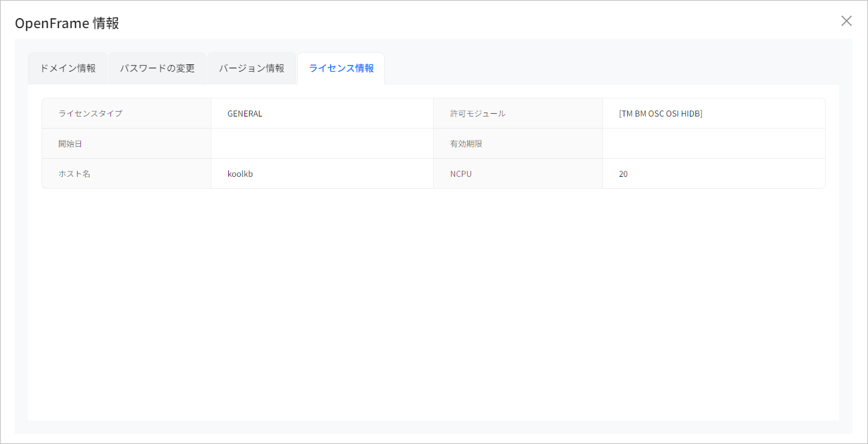Image resolution: width=868 pixels, height=444 pixels.
Task: Select the empty 開始日 value field
Action: coord(321,143)
